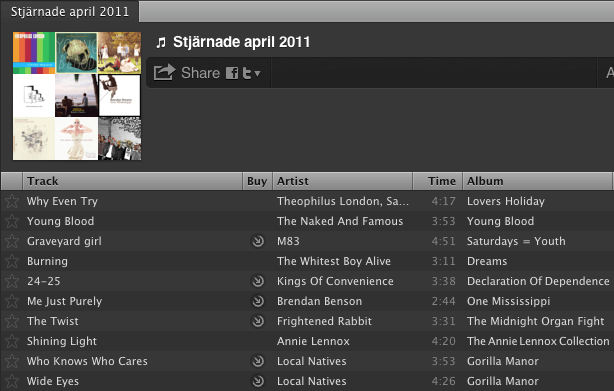
Task: Click buy icon for Who Knows Who Cares
Action: pos(258,361)
